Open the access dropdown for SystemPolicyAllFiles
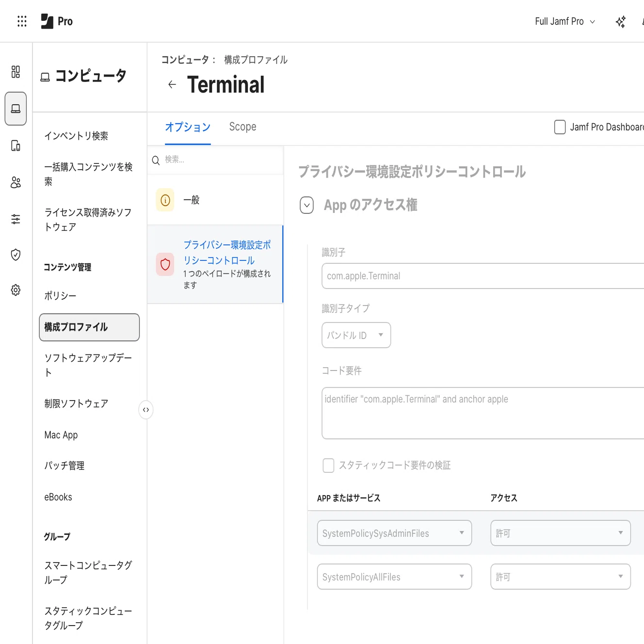Image resolution: width=644 pixels, height=644 pixels. [561, 577]
